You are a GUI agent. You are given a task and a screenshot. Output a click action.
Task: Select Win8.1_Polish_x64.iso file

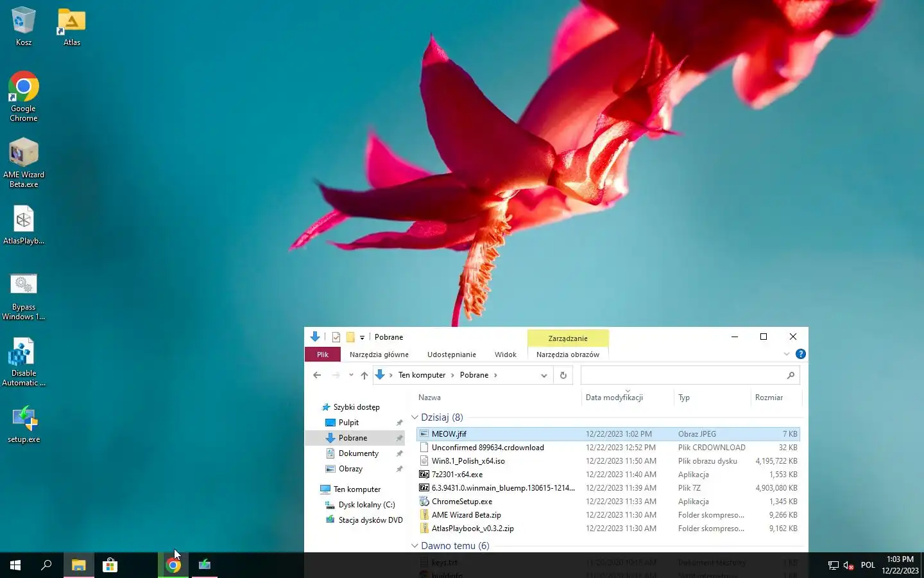tap(608, 461)
